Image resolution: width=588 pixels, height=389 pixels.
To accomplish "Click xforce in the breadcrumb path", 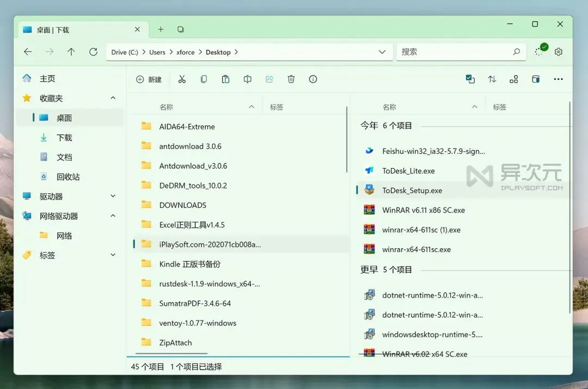I will 186,52.
